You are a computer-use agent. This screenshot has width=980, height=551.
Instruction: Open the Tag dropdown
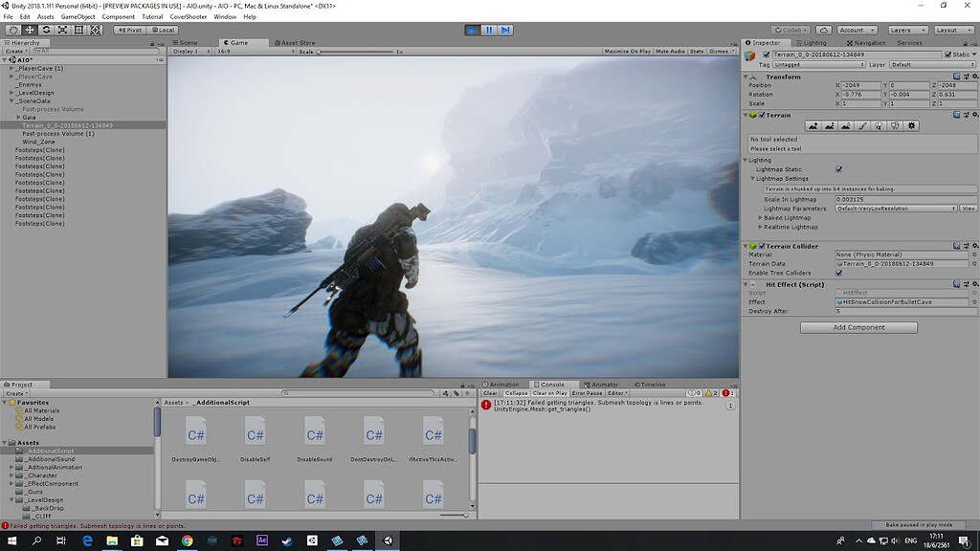coord(819,64)
